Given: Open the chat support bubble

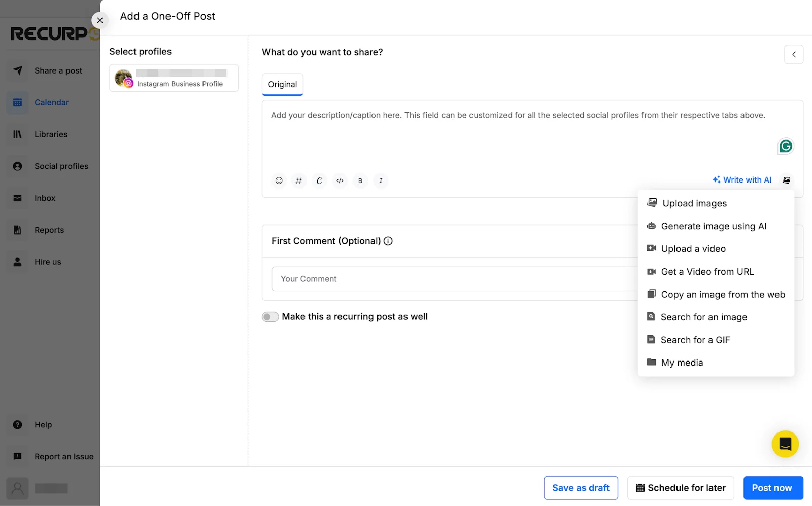Looking at the screenshot, I should 784,444.
